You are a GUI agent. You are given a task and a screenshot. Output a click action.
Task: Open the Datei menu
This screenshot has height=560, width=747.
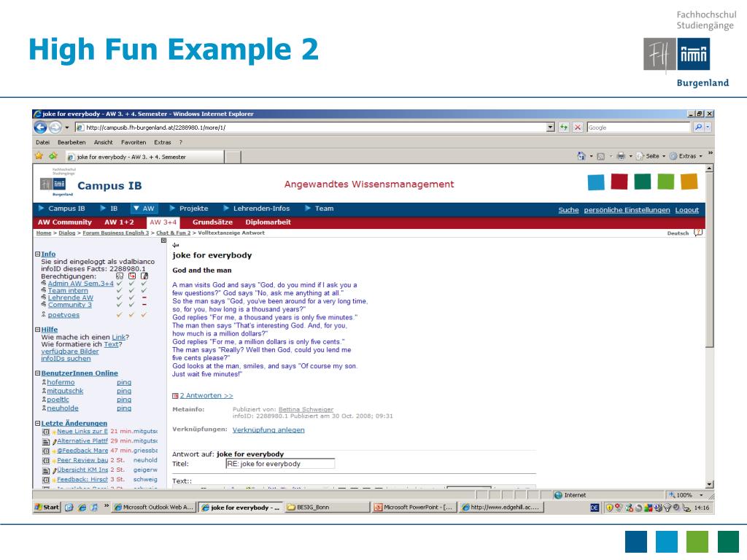tap(42, 142)
